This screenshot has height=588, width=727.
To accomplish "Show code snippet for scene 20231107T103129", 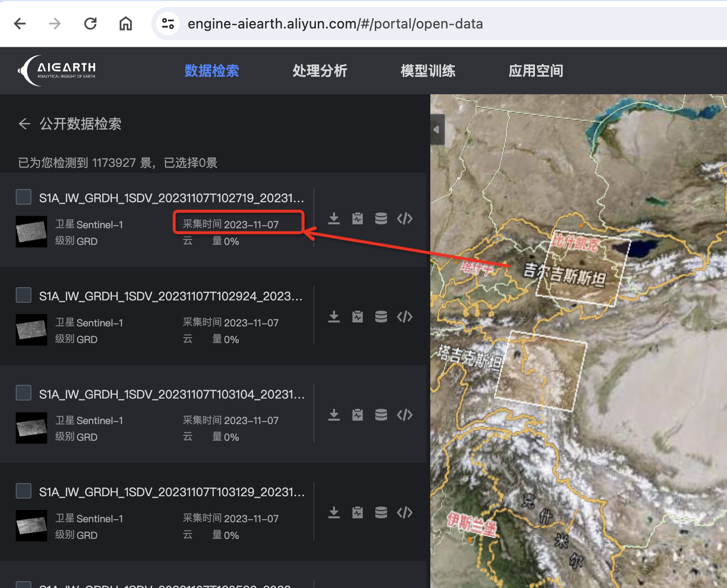I will coord(405,512).
